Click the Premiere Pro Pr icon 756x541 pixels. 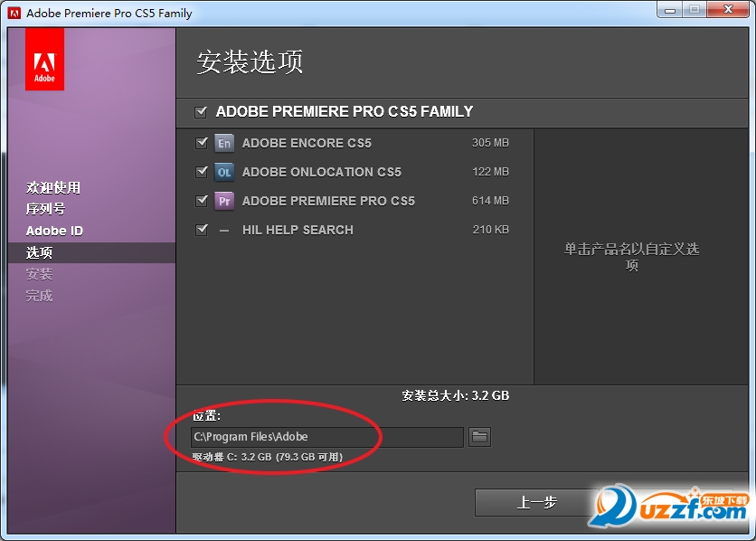pos(224,201)
